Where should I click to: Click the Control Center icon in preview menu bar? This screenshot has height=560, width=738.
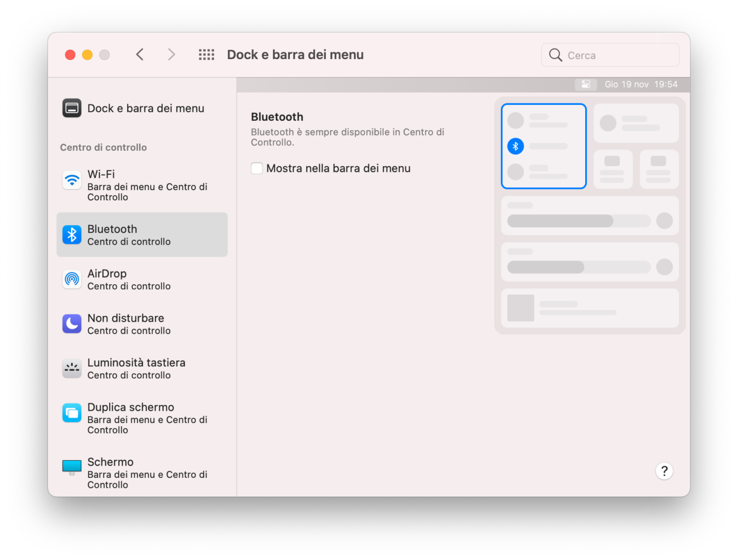point(586,84)
